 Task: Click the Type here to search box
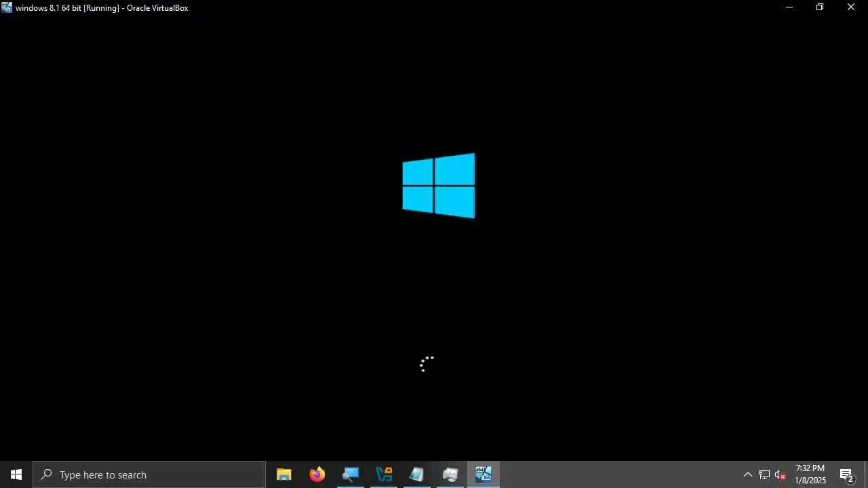[x=149, y=474]
